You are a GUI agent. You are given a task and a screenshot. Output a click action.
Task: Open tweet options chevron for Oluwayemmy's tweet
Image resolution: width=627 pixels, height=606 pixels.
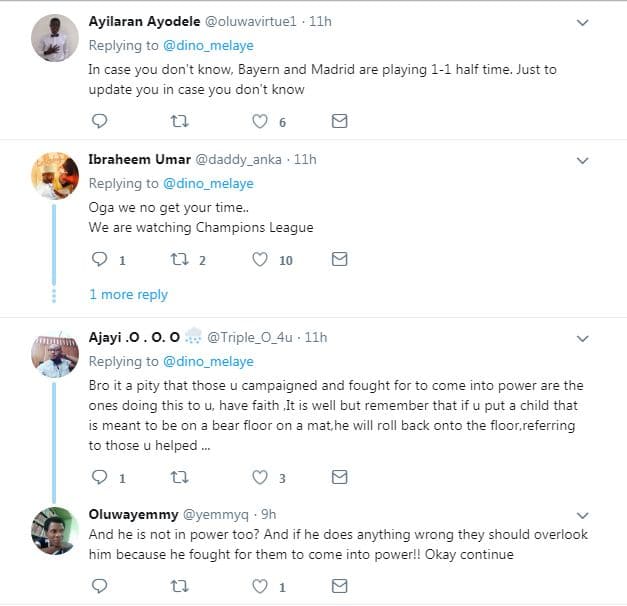pyautogui.click(x=583, y=514)
